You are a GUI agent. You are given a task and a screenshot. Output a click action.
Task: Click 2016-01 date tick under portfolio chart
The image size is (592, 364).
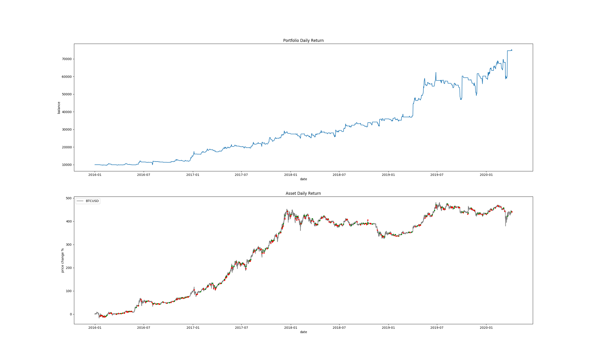click(95, 175)
